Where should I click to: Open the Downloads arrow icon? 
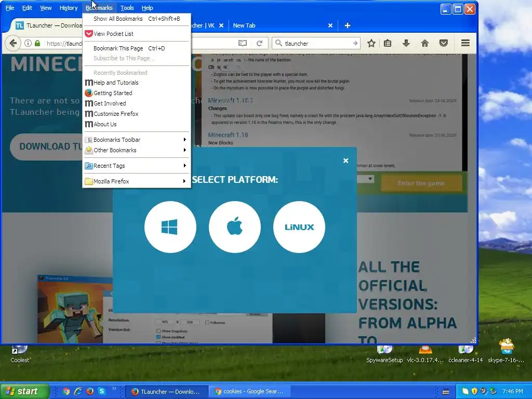[406, 43]
